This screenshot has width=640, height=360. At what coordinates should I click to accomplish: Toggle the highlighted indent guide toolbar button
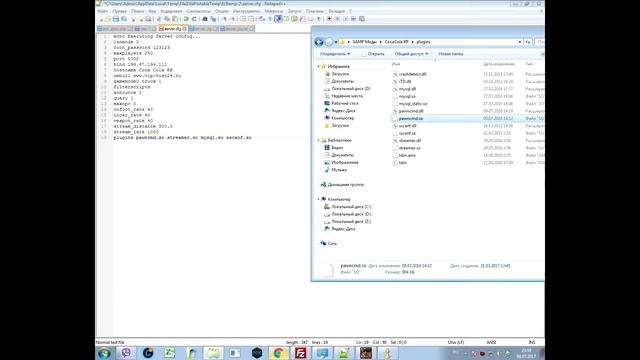coord(278,19)
